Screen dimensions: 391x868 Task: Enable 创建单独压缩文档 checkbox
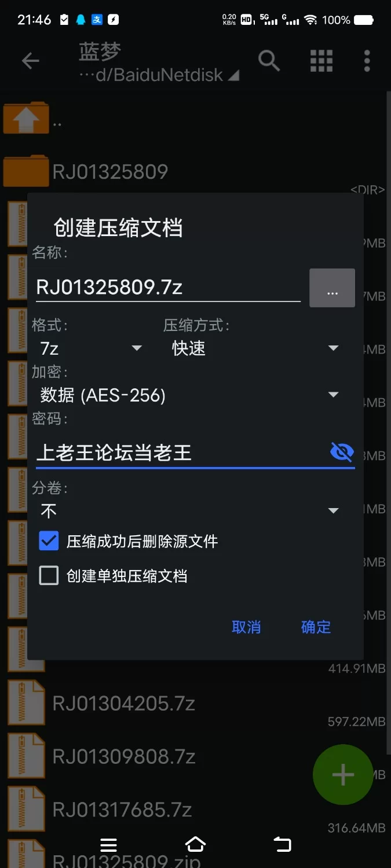[x=49, y=576]
